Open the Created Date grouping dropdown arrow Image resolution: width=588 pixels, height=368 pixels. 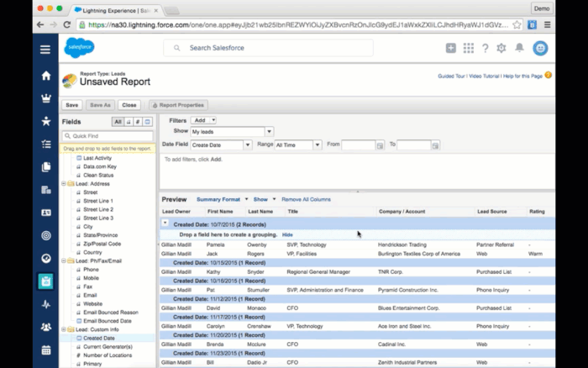click(x=165, y=223)
